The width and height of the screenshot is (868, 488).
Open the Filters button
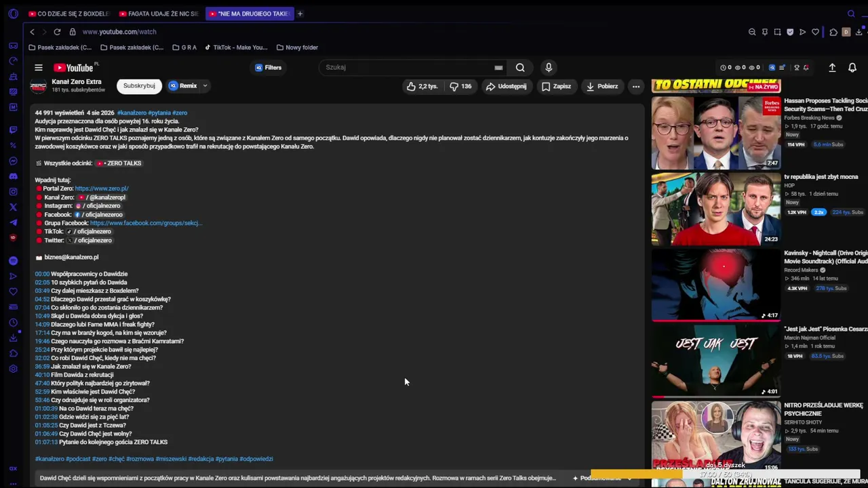click(x=269, y=68)
